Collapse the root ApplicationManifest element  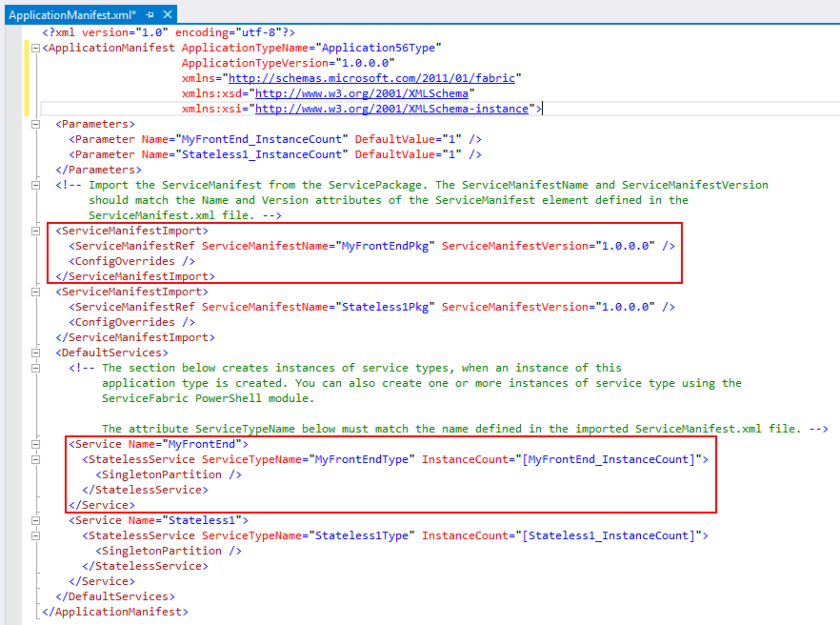[34, 48]
